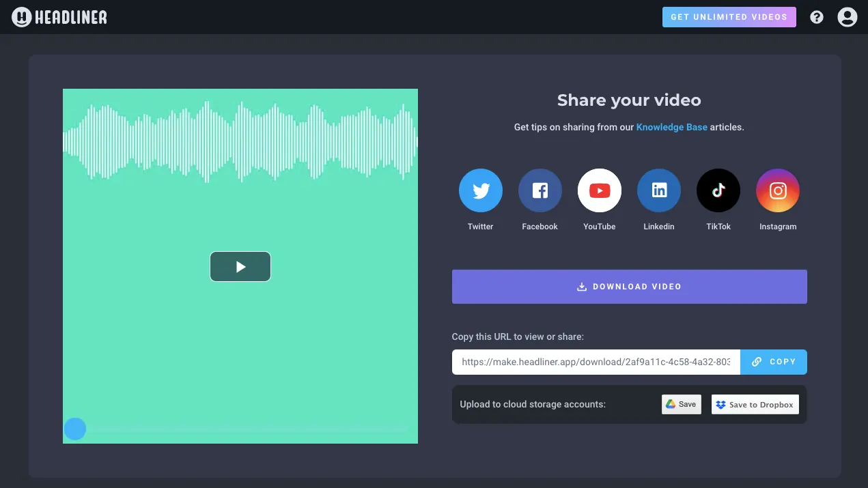Click 'Upload to cloud storage accounts' label
Viewport: 868px width, 488px height.
click(533, 404)
